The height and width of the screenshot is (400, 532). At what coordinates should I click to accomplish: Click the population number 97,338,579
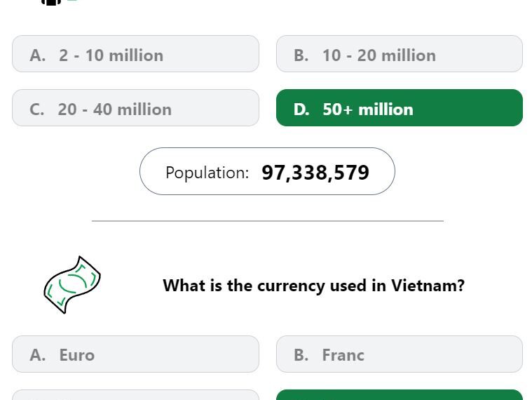tap(315, 172)
